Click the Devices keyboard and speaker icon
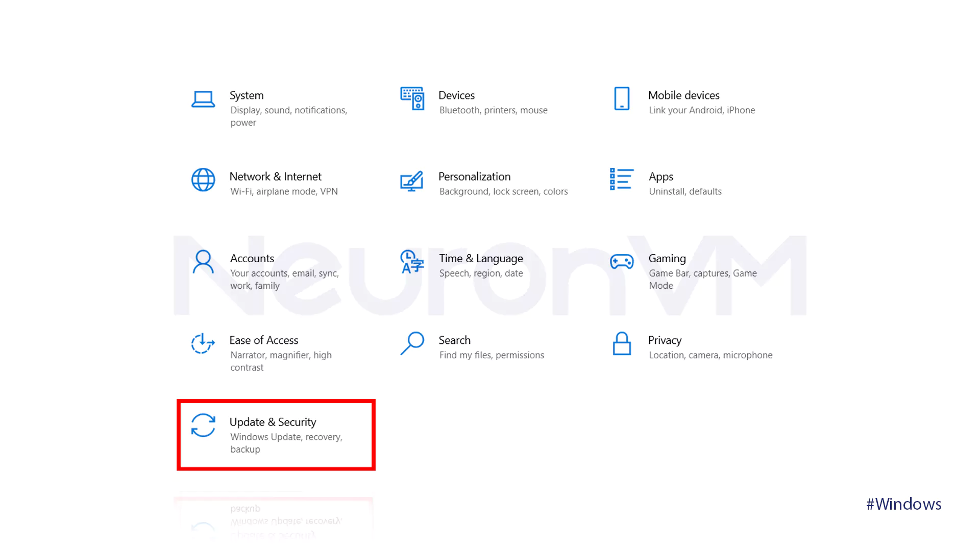This screenshot has height=551, width=980. (x=412, y=98)
